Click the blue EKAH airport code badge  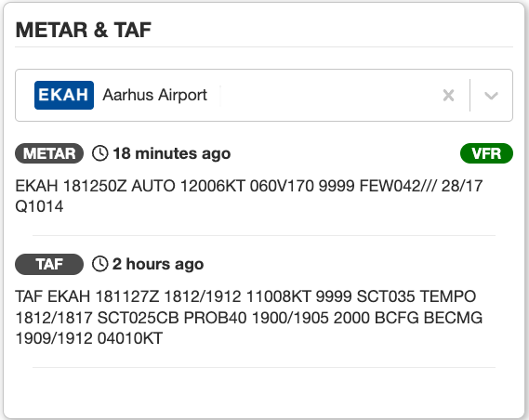click(x=64, y=95)
